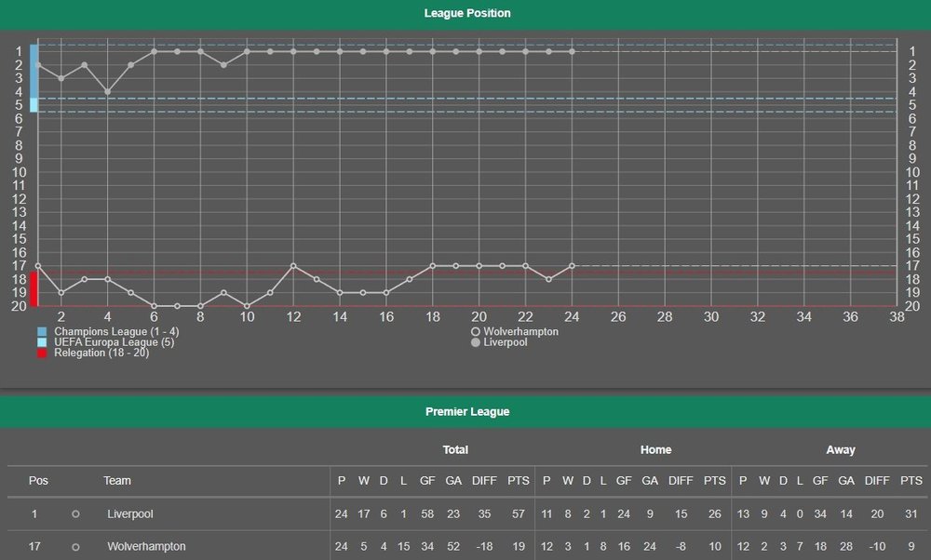The height and width of the screenshot is (560, 931).
Task: Click Wolverhampton's total goals-against value 52
Action: 453,546
